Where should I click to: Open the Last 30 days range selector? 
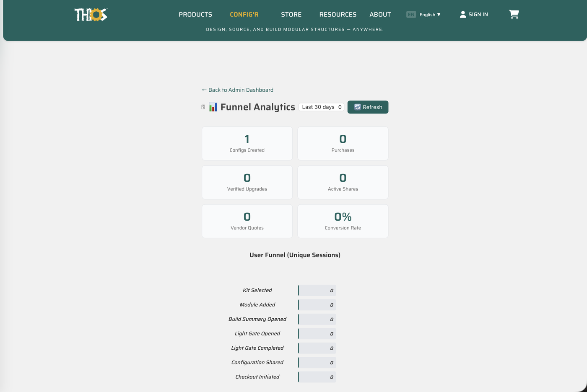coord(322,107)
